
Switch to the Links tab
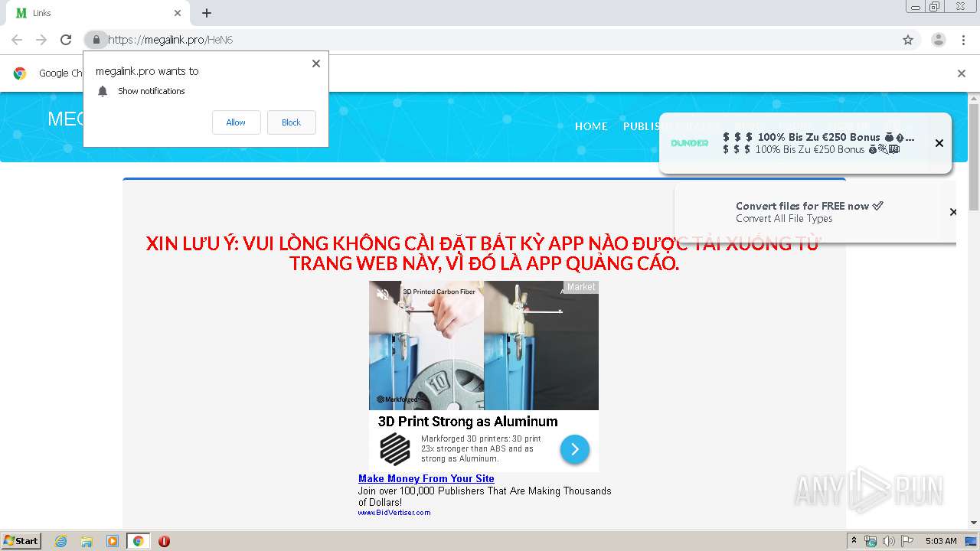coord(98,13)
